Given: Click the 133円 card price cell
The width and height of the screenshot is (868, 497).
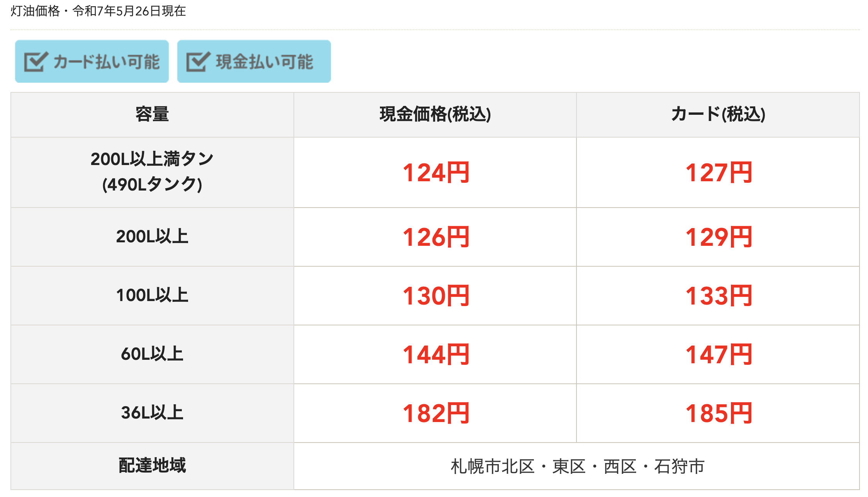Looking at the screenshot, I should (x=718, y=296).
